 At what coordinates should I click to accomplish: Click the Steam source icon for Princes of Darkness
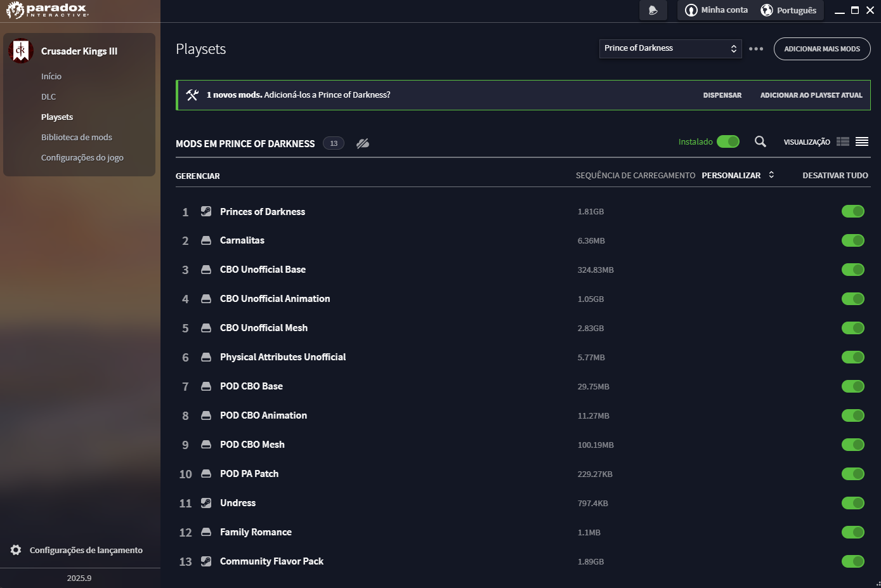click(206, 211)
